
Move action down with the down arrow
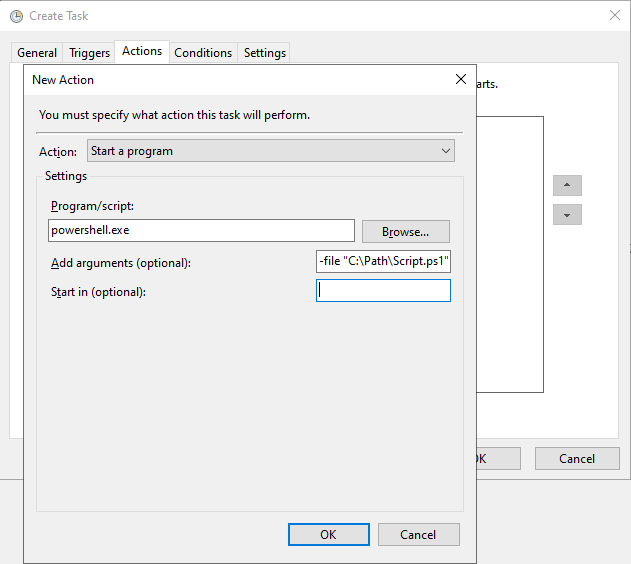[567, 214]
